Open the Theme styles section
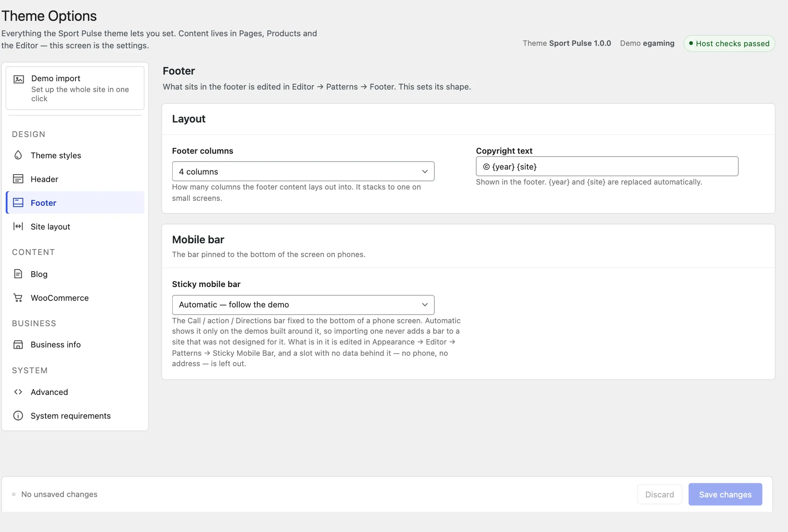This screenshot has height=532, width=788. click(x=75, y=155)
